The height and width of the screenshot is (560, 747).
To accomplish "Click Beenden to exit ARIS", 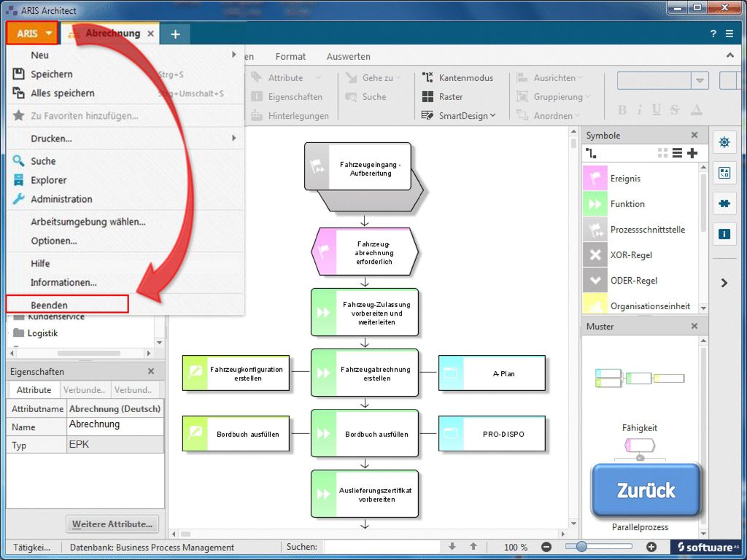I will 67,304.
